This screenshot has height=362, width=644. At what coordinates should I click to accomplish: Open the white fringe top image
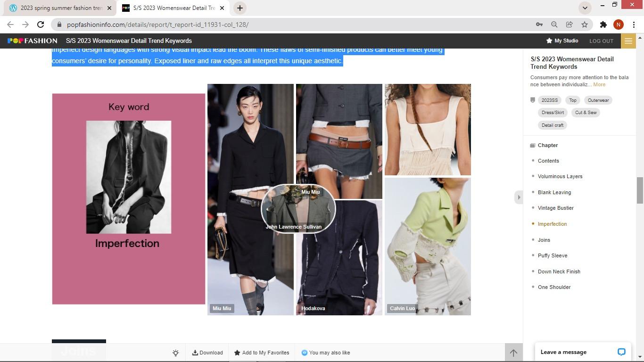click(428, 130)
